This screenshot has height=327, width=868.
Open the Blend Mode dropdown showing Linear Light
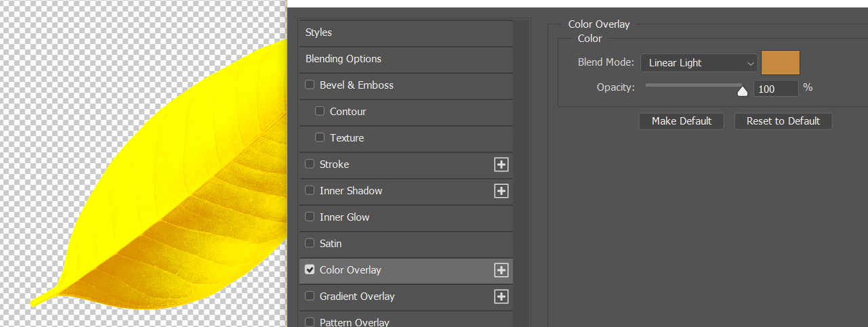(x=699, y=63)
